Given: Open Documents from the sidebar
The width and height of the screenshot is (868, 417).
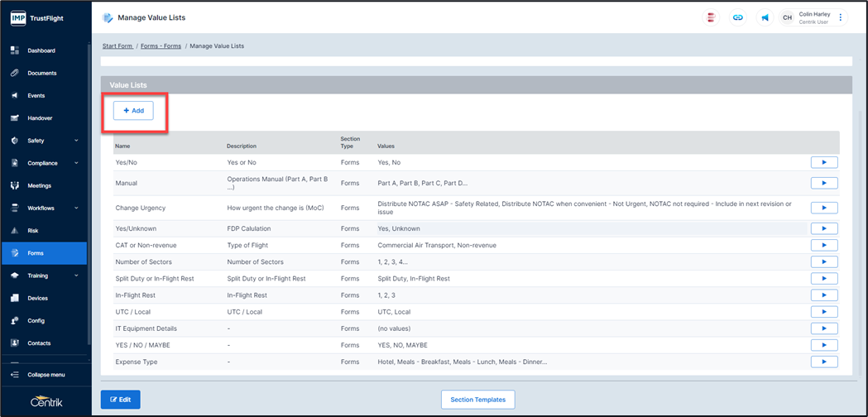Looking at the screenshot, I should (x=41, y=73).
